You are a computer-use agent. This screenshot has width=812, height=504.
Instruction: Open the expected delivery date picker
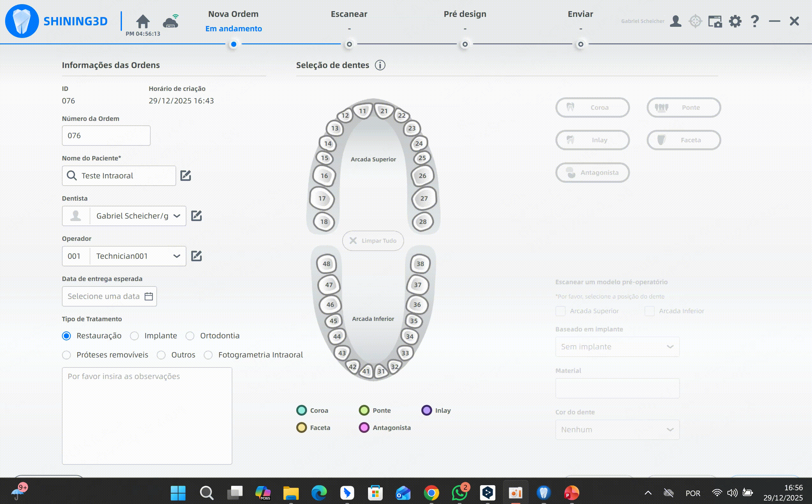[149, 296]
